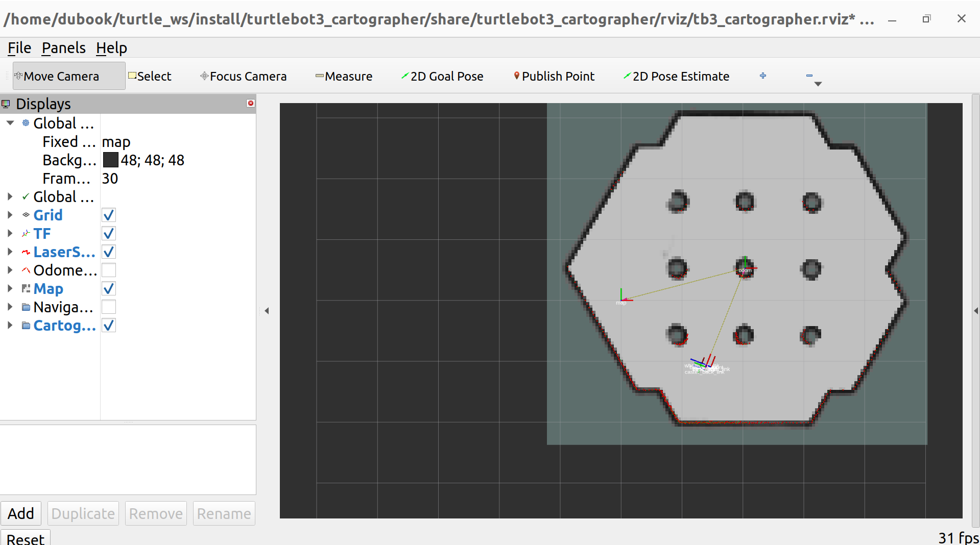Click the Rename button

click(x=224, y=513)
